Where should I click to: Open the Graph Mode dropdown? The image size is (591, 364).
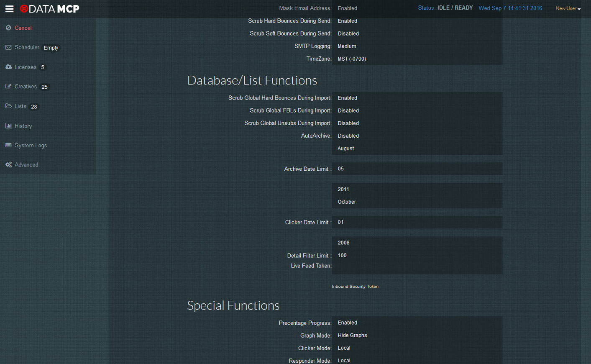tap(417, 335)
